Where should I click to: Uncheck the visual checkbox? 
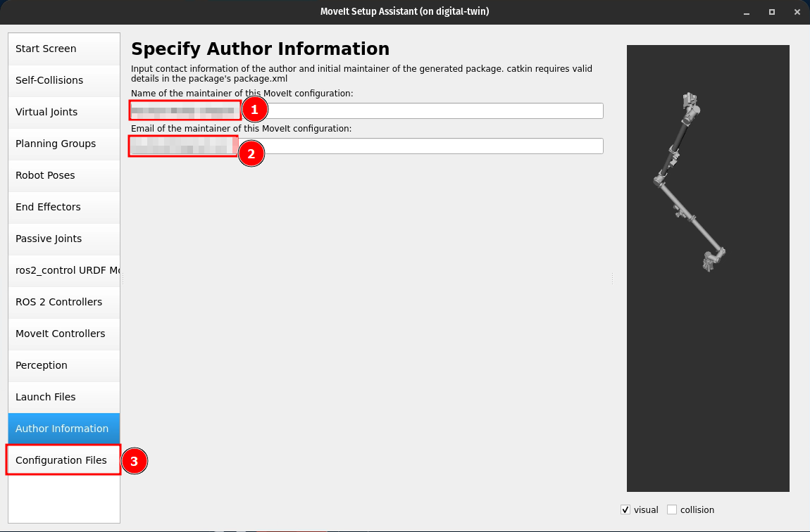pyautogui.click(x=625, y=510)
